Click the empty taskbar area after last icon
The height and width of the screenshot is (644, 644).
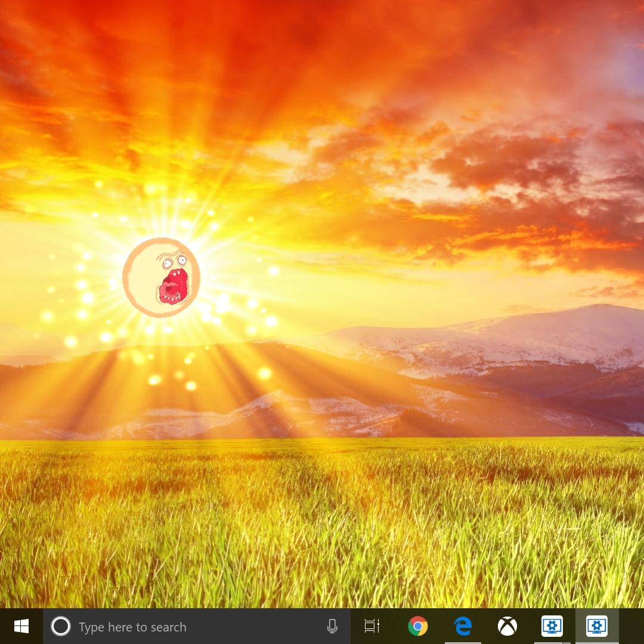[631, 626]
